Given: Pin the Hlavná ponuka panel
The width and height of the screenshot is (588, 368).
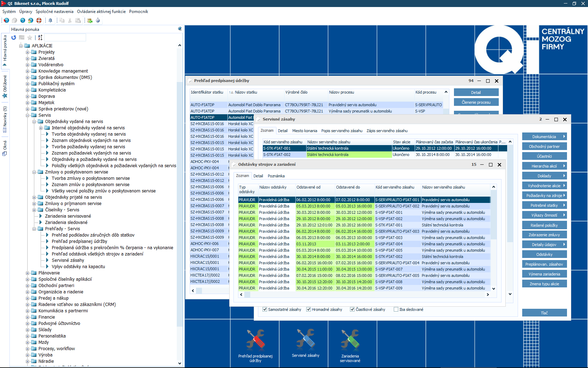Looking at the screenshot, I should [180, 29].
